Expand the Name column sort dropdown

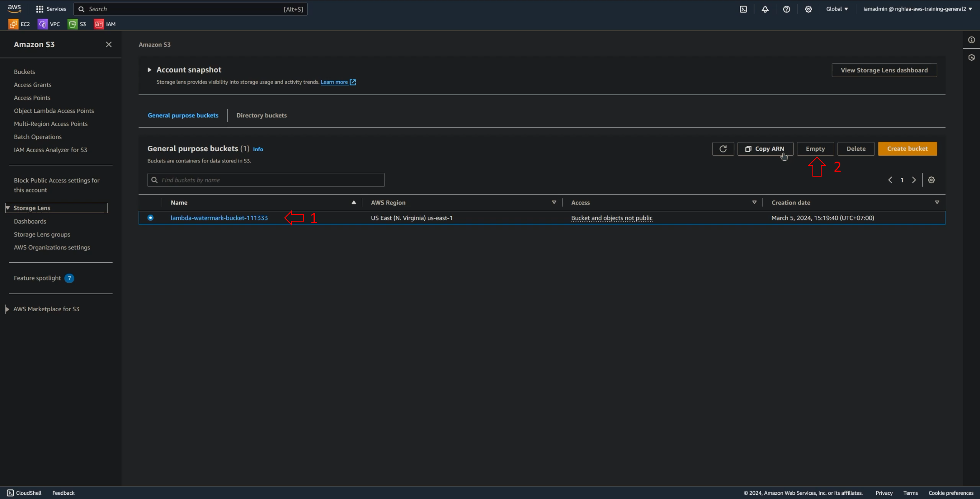(353, 202)
